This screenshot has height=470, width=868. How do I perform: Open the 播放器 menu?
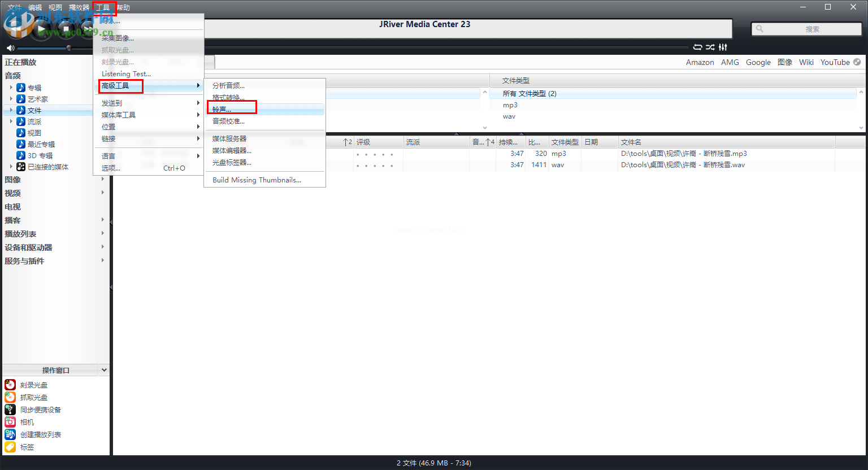click(79, 7)
